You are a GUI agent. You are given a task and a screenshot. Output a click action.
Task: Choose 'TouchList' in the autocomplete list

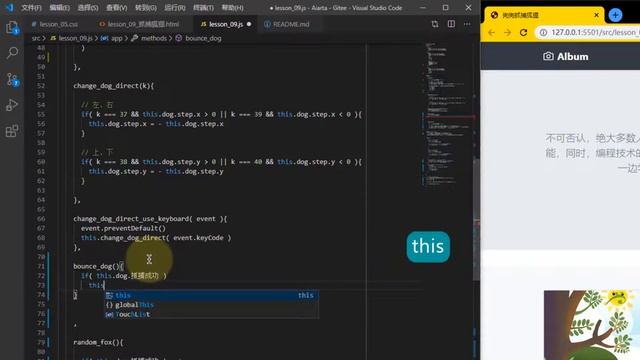[x=211, y=314]
